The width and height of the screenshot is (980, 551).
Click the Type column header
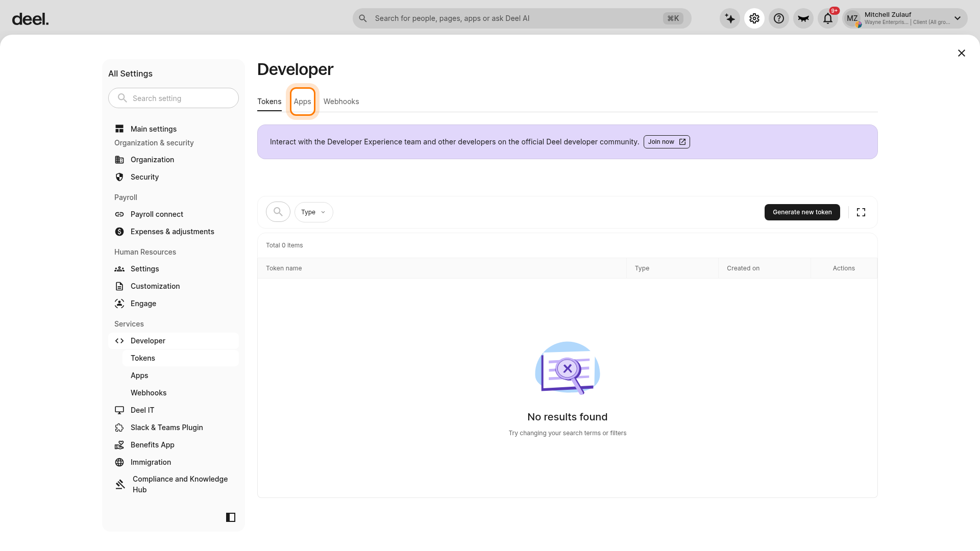tap(673, 268)
